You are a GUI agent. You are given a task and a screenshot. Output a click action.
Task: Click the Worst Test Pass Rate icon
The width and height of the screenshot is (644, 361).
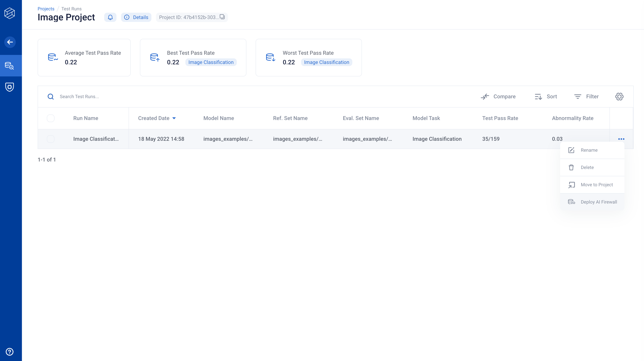271,57
